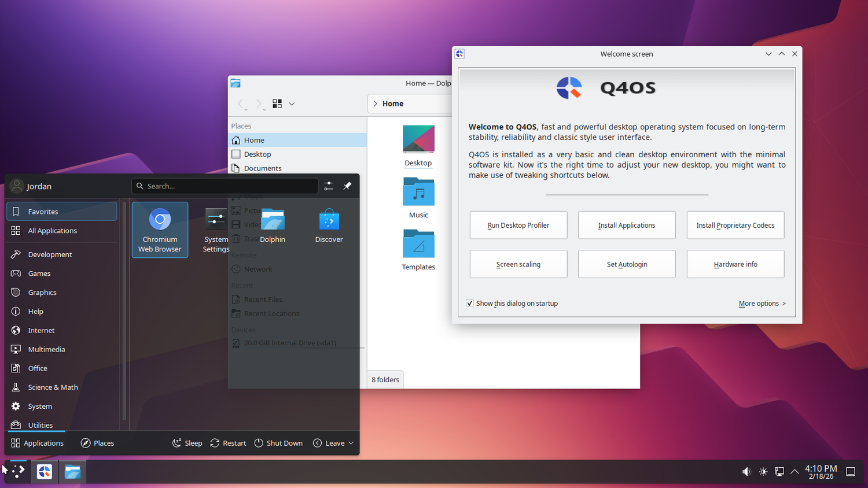
Task: Click the application launcher taskbar icon
Action: 19,472
